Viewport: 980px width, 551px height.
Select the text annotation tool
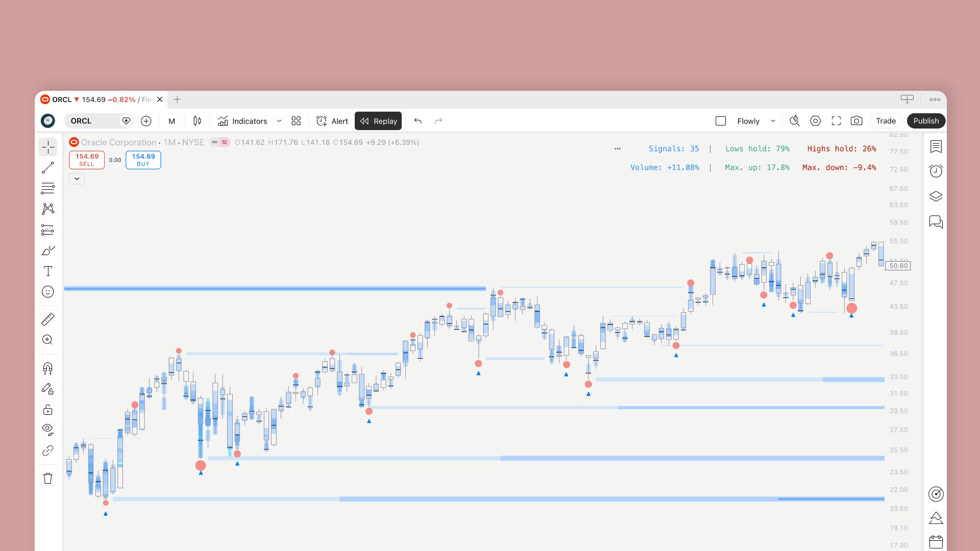(x=47, y=271)
